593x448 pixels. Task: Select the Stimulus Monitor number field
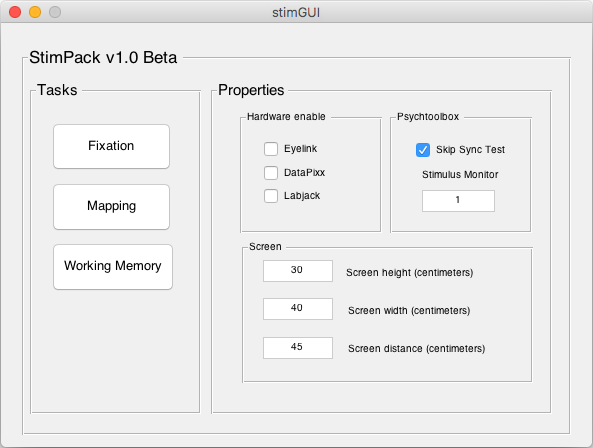point(458,201)
